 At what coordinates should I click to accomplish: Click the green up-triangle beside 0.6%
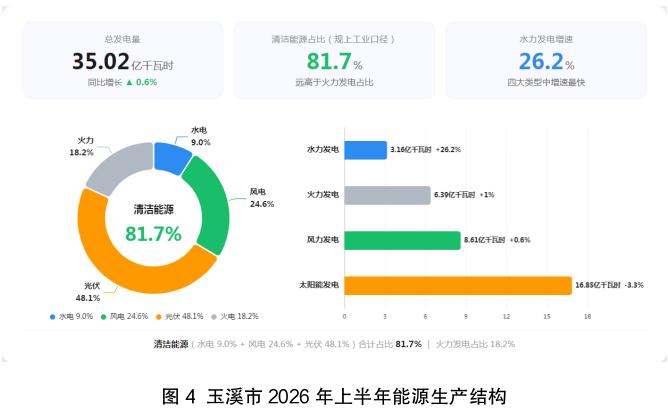(130, 82)
